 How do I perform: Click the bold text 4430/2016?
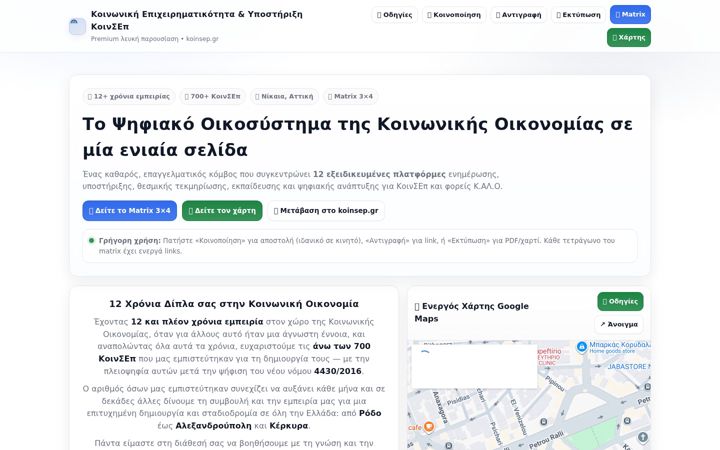[x=338, y=371]
